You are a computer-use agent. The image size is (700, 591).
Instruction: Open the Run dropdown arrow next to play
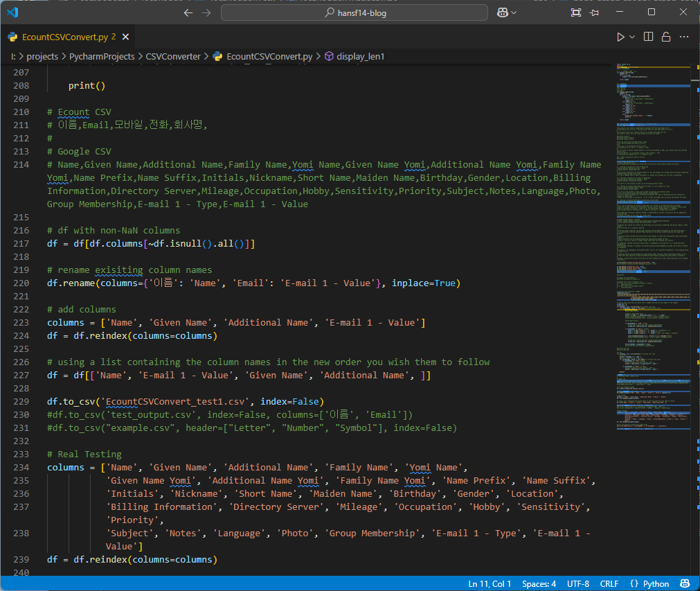632,37
